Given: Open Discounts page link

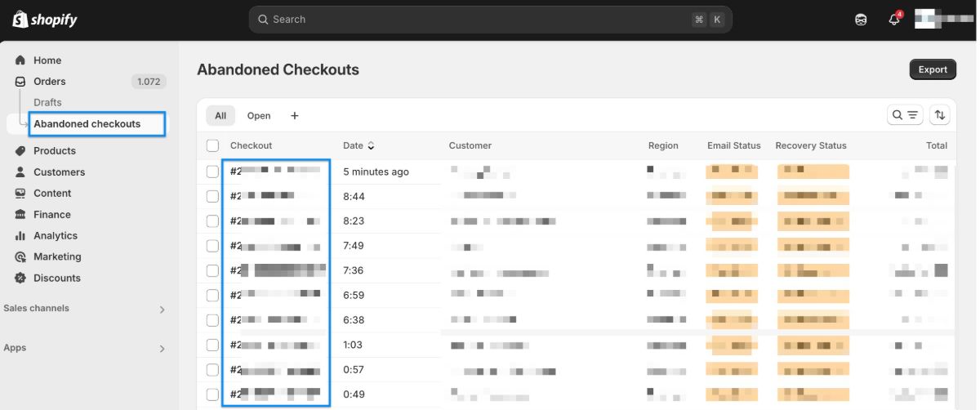Looking at the screenshot, I should point(57,279).
